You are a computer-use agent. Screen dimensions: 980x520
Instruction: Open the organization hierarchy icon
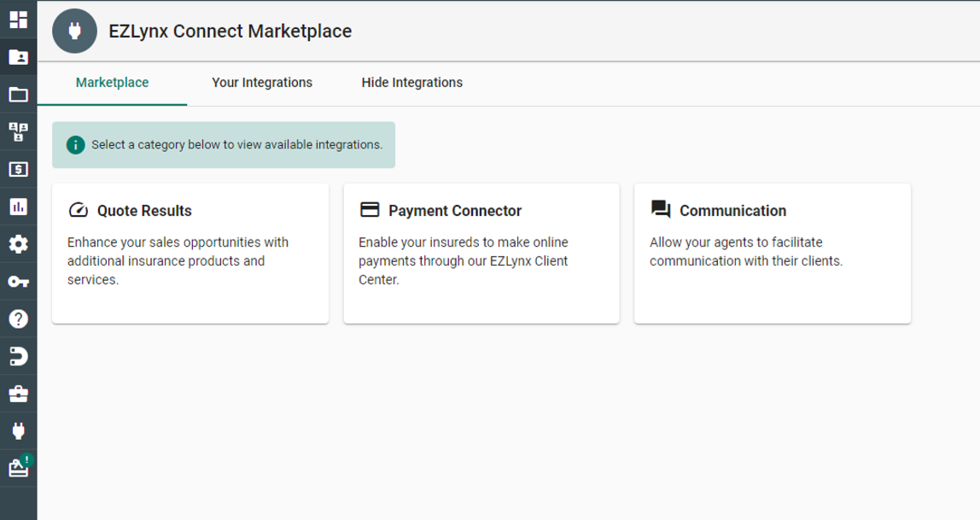pos(18,131)
